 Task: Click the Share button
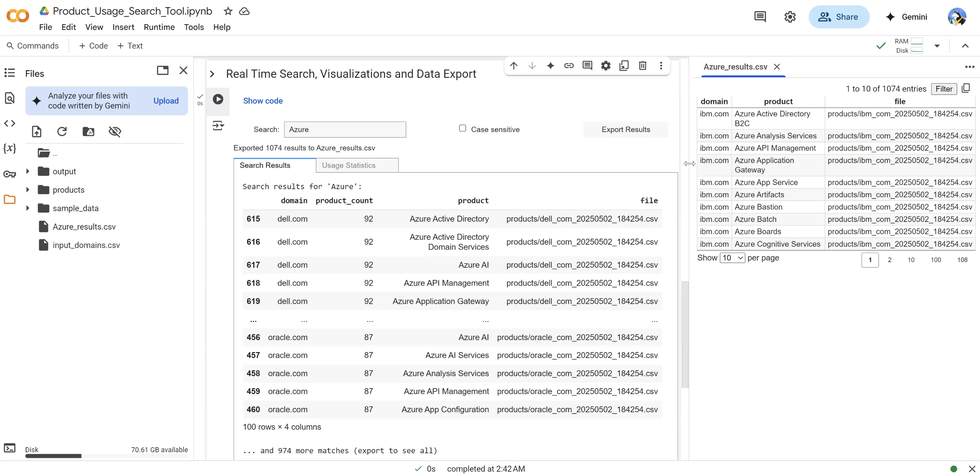(x=838, y=17)
